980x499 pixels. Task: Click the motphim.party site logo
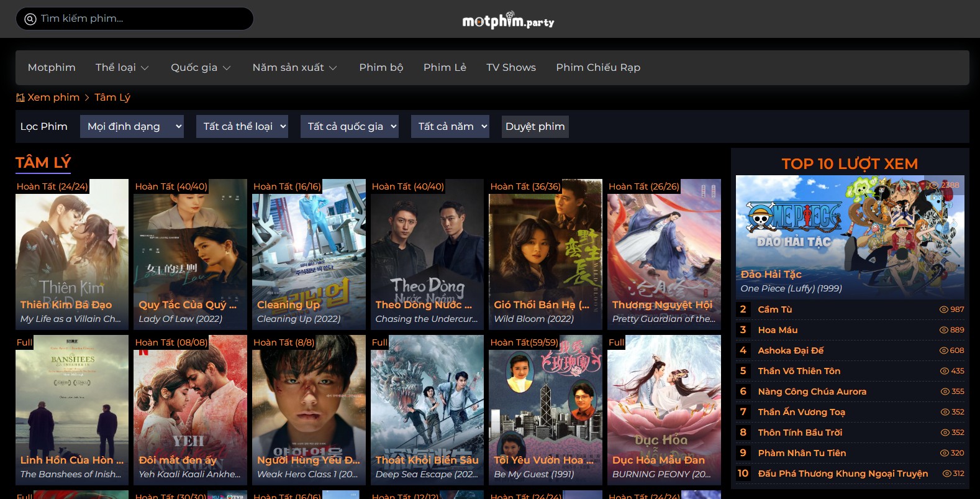[x=508, y=21]
